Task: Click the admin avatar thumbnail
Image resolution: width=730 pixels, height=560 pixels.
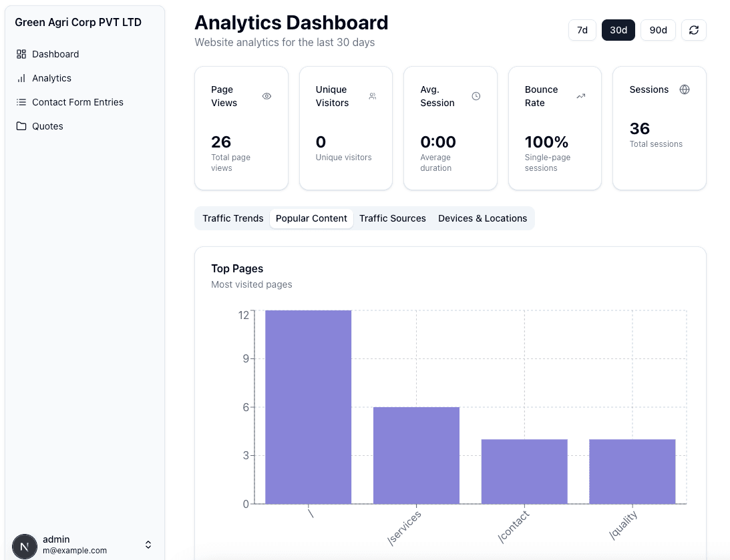Action: tap(25, 547)
